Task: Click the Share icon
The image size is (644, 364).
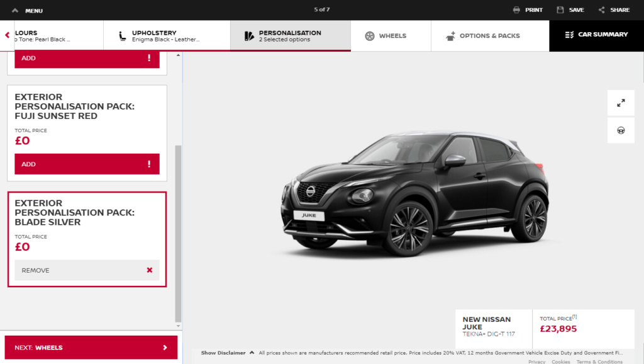Action: click(x=602, y=10)
